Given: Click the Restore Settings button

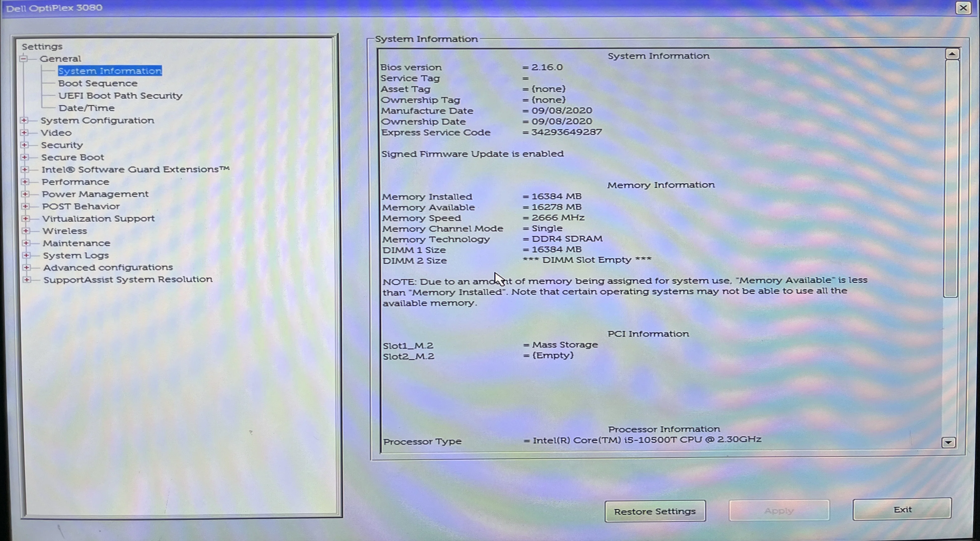Looking at the screenshot, I should pos(655,511).
